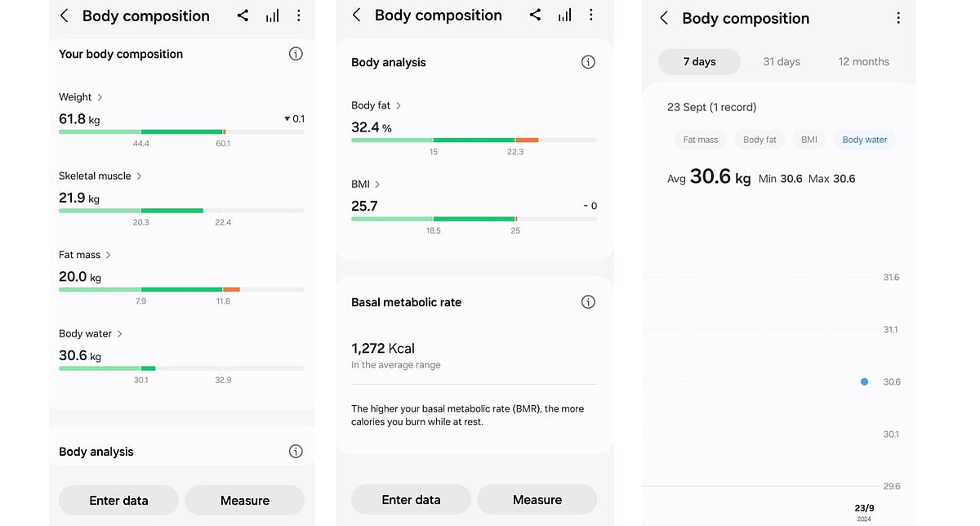This screenshot has height=526, width=980.
Task: Select the 30.6 kg data point on chart
Action: click(864, 381)
